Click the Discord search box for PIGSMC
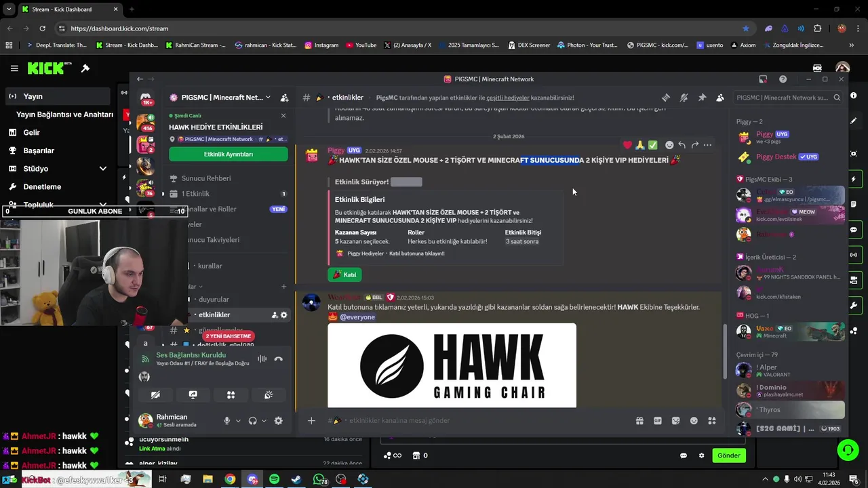Screen dimensions: 868x488 788,98
